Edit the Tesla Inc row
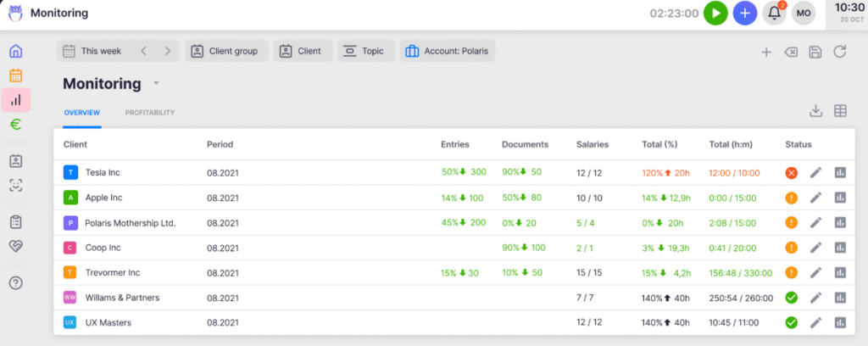This screenshot has width=868, height=346. click(x=815, y=173)
